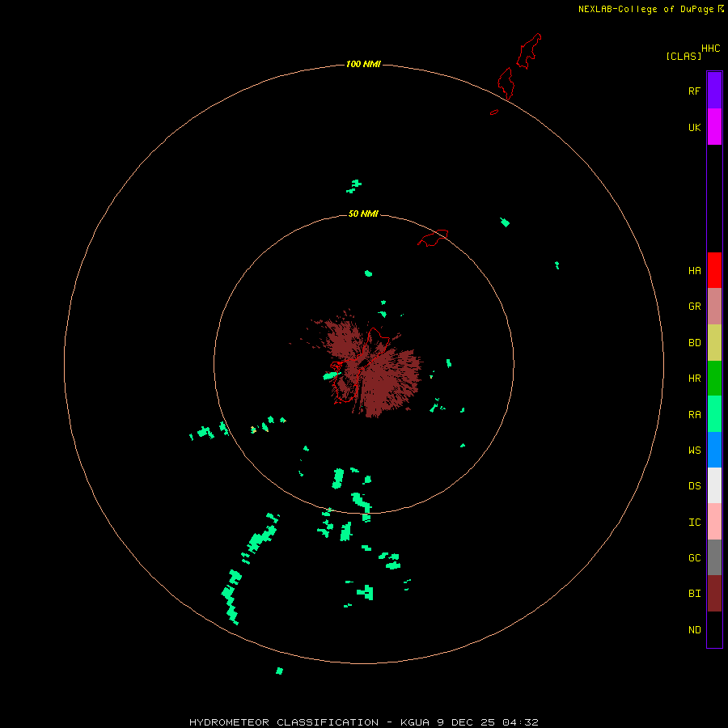Image resolution: width=728 pixels, height=728 pixels.
Task: Click the HR dark green legend swatch
Action: pyautogui.click(x=714, y=379)
